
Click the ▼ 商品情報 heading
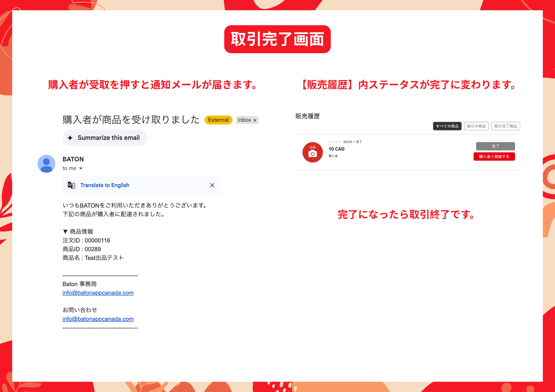tap(78, 231)
